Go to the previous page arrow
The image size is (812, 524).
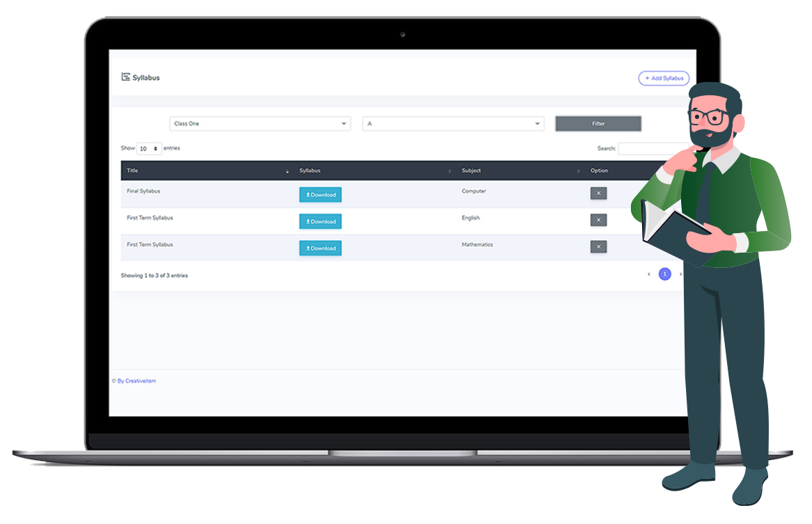point(649,275)
